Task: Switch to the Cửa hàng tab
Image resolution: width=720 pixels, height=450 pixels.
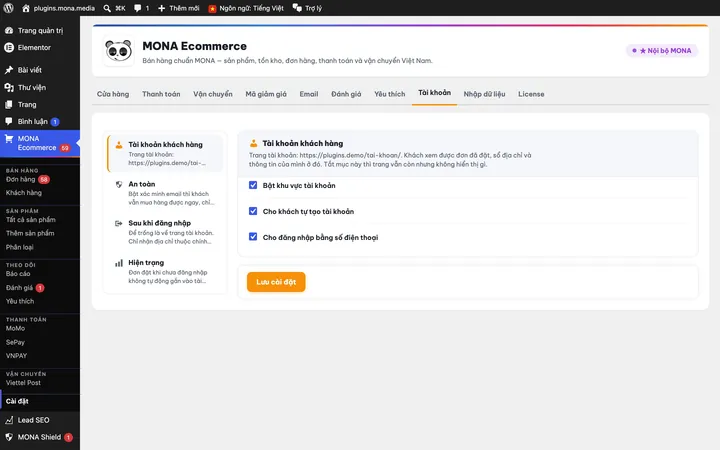Action: (113, 94)
